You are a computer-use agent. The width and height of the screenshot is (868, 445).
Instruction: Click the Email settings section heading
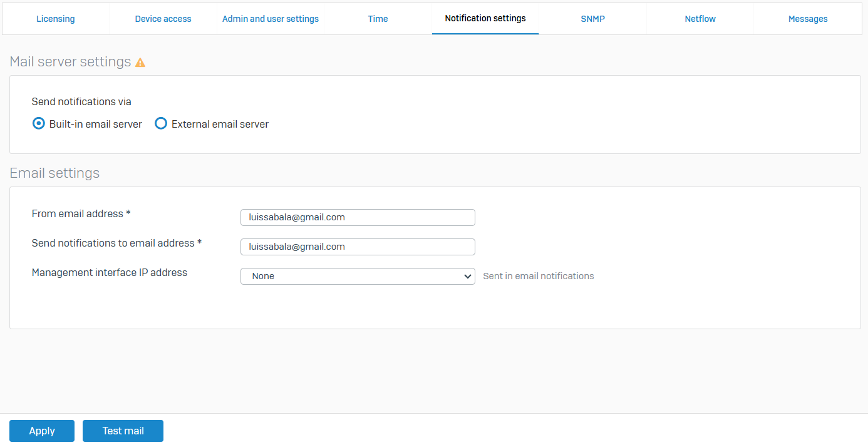click(x=54, y=173)
